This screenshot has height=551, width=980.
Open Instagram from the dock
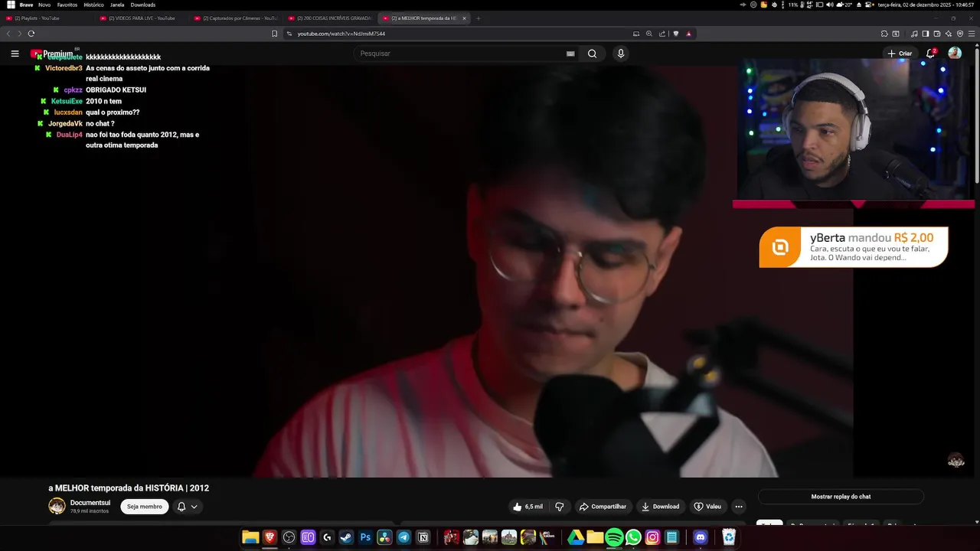tap(652, 537)
